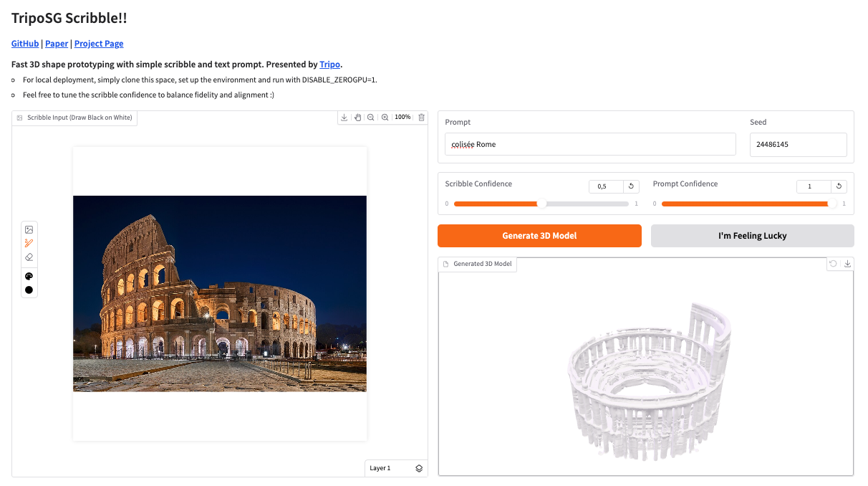Activate the pan hand tool

(x=358, y=117)
